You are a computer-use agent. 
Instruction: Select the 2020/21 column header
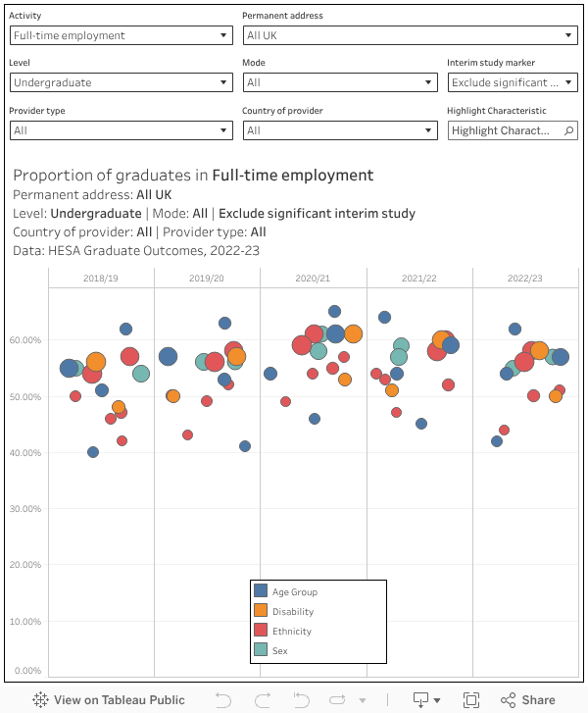313,279
